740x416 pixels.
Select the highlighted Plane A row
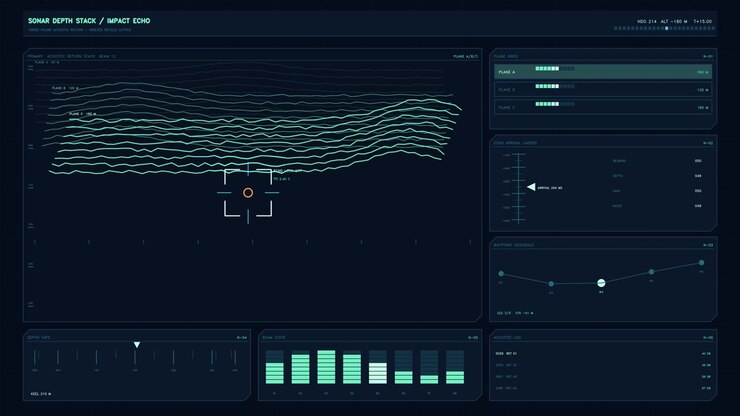(603, 72)
